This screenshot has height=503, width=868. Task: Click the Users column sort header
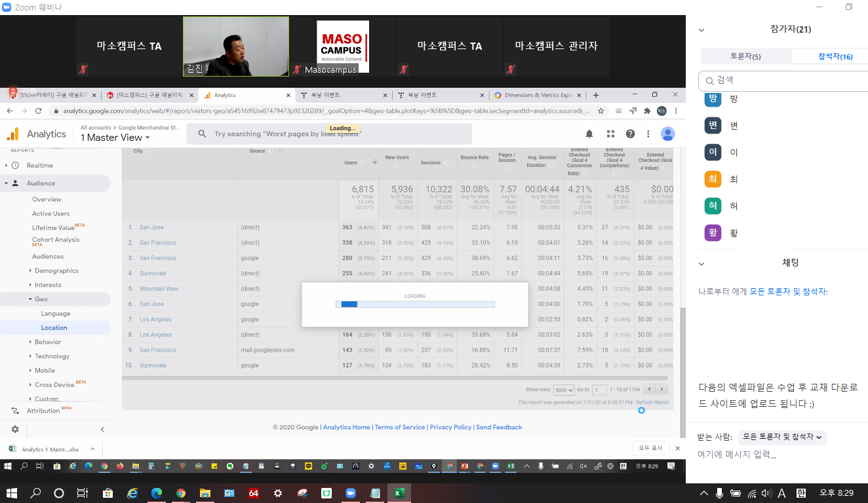[x=351, y=162]
